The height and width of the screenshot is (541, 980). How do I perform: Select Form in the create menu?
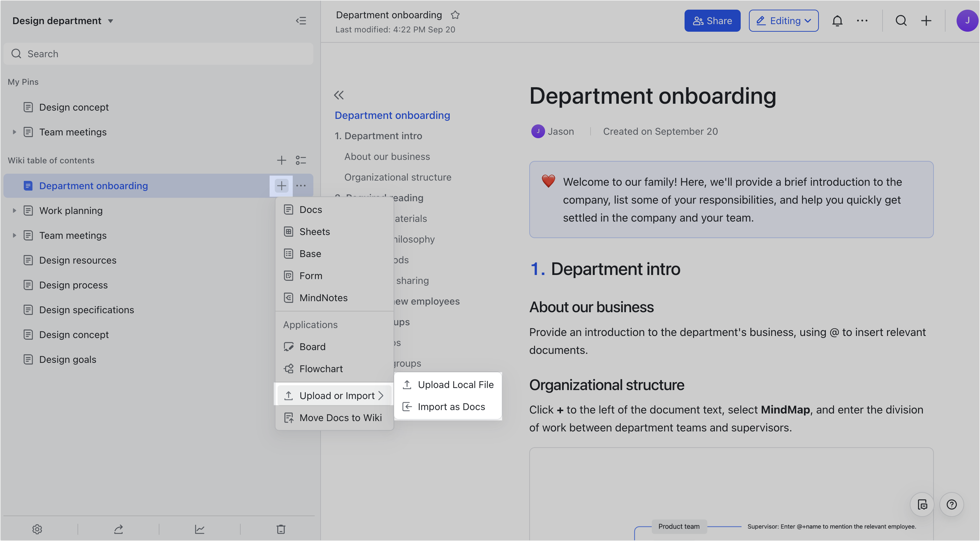(334, 276)
